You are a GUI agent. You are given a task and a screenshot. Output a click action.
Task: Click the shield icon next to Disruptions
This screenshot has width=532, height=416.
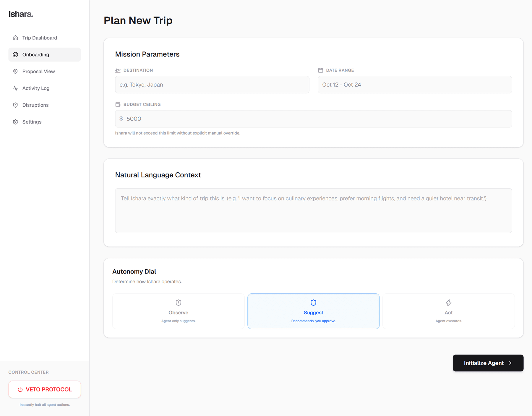pos(15,105)
